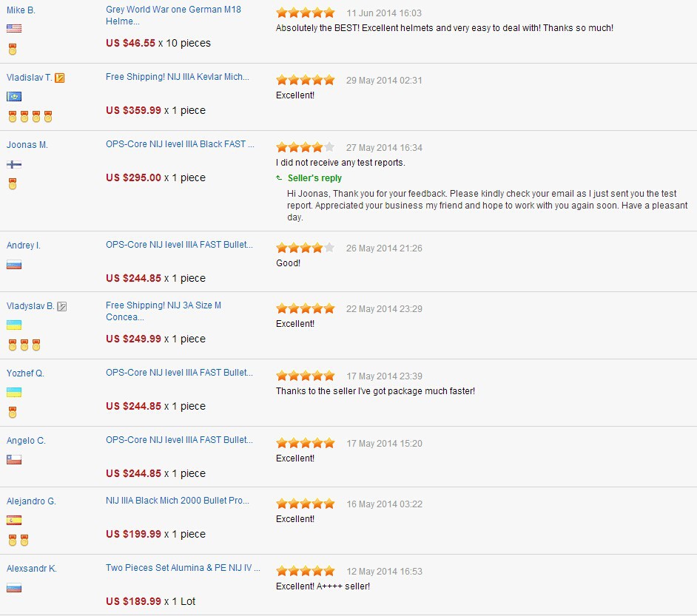Open the Two Pieces Set Alumina & PE link
697x616 pixels.
point(183,568)
